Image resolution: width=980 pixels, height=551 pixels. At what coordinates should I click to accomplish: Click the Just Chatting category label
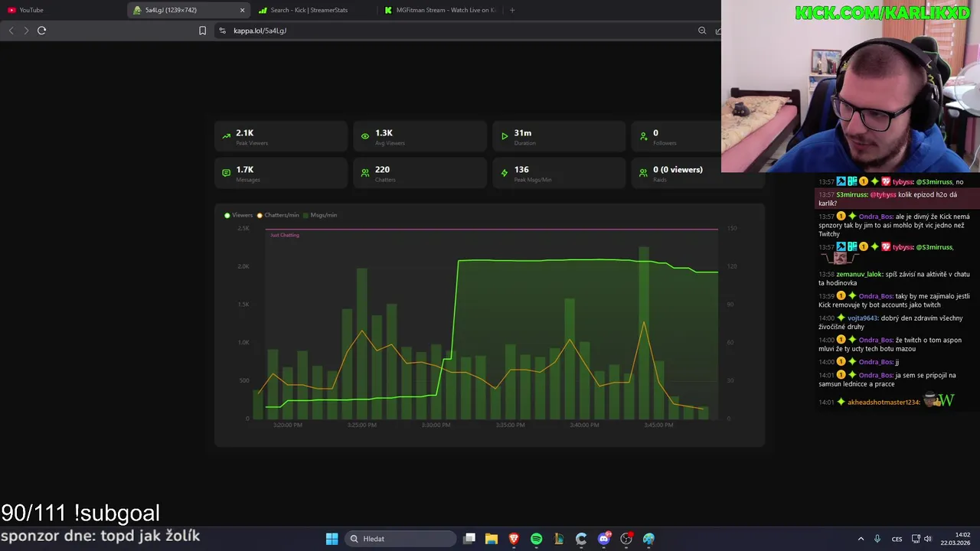285,235
